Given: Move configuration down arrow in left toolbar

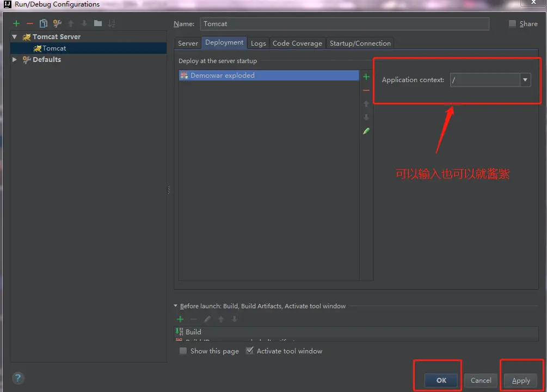Looking at the screenshot, I should pos(84,23).
